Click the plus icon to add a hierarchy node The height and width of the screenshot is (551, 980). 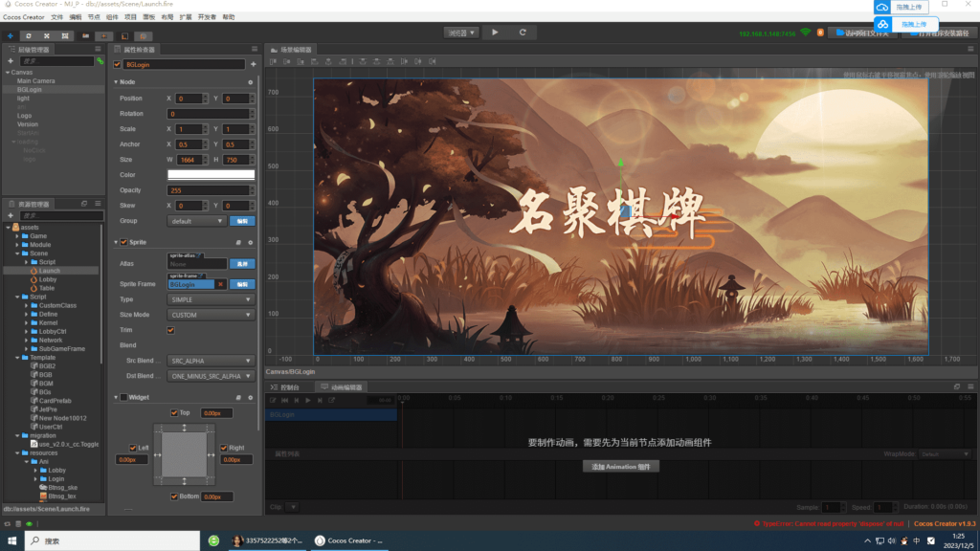click(10, 60)
